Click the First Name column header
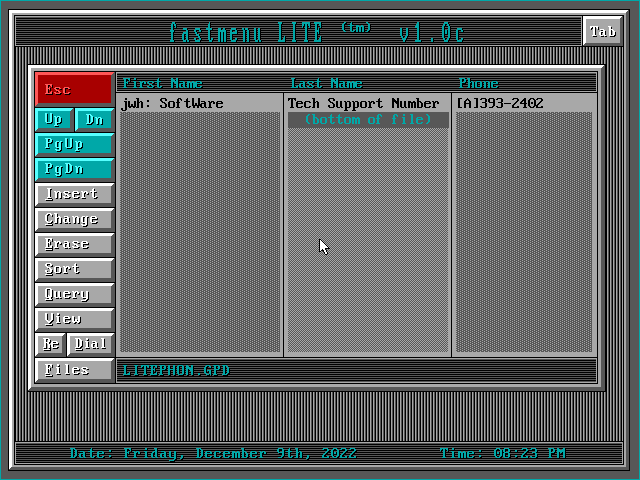This screenshot has height=480, width=640. pos(162,83)
